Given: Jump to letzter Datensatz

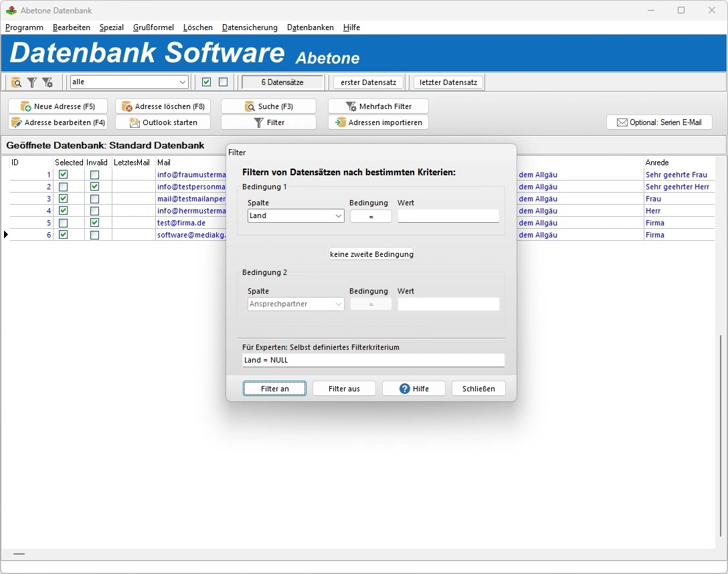Looking at the screenshot, I should coord(448,82).
